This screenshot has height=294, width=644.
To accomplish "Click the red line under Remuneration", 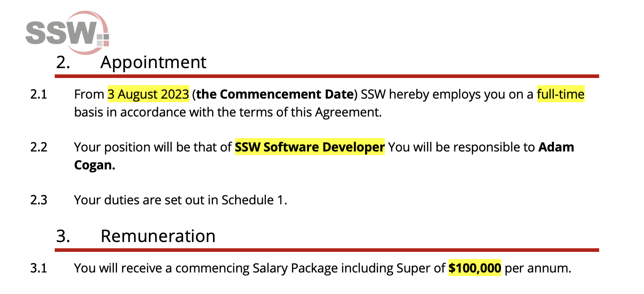I will [326, 250].
